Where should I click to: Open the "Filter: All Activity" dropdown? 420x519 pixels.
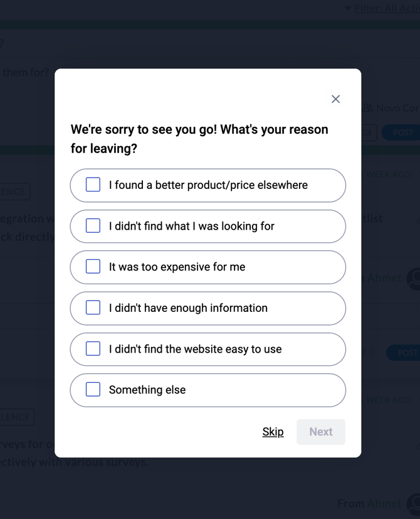click(386, 8)
